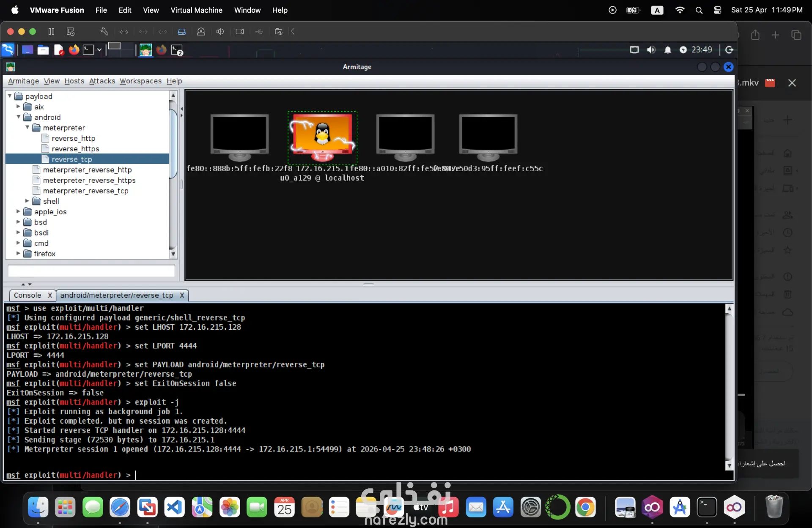812x528 pixels.
Task: Select meterpreter_reverse_tcp payload
Action: click(85, 191)
